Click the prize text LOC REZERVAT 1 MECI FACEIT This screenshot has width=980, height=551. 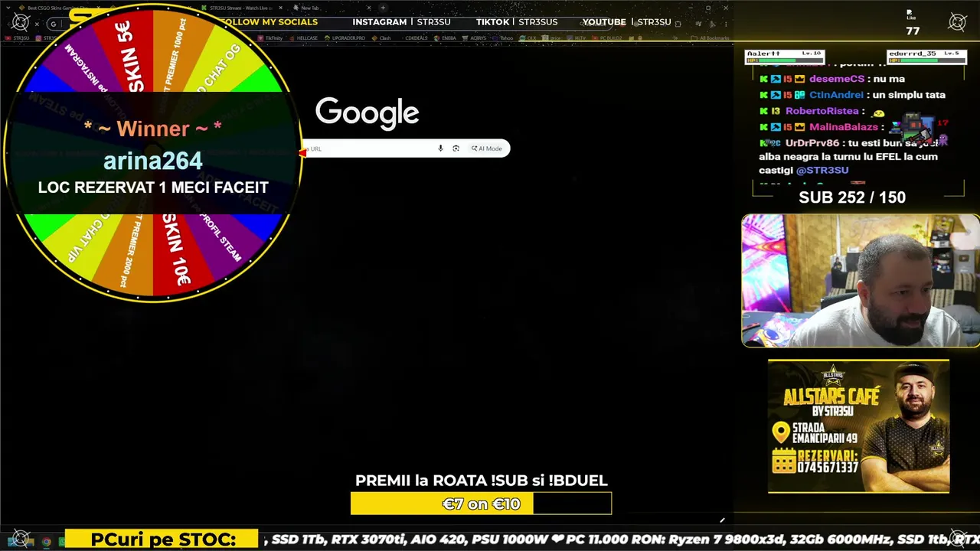tap(153, 187)
